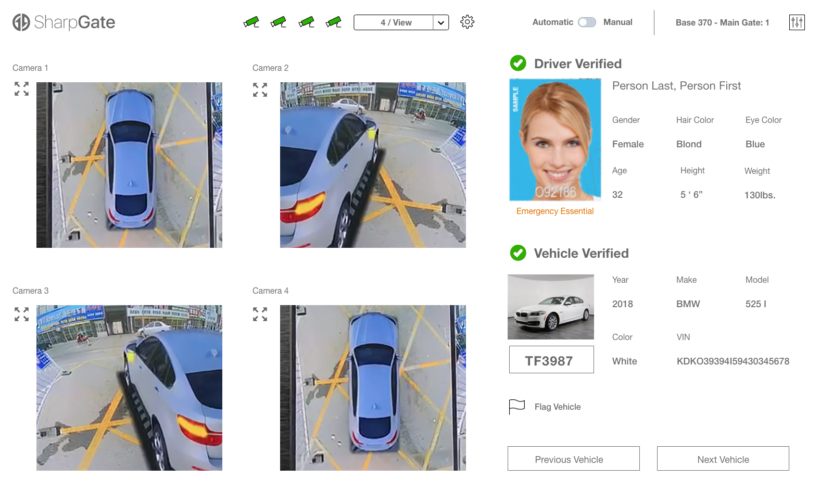Image resolution: width=820 pixels, height=504 pixels.
Task: Click the Height value 5 ' 6"
Action: [691, 195]
